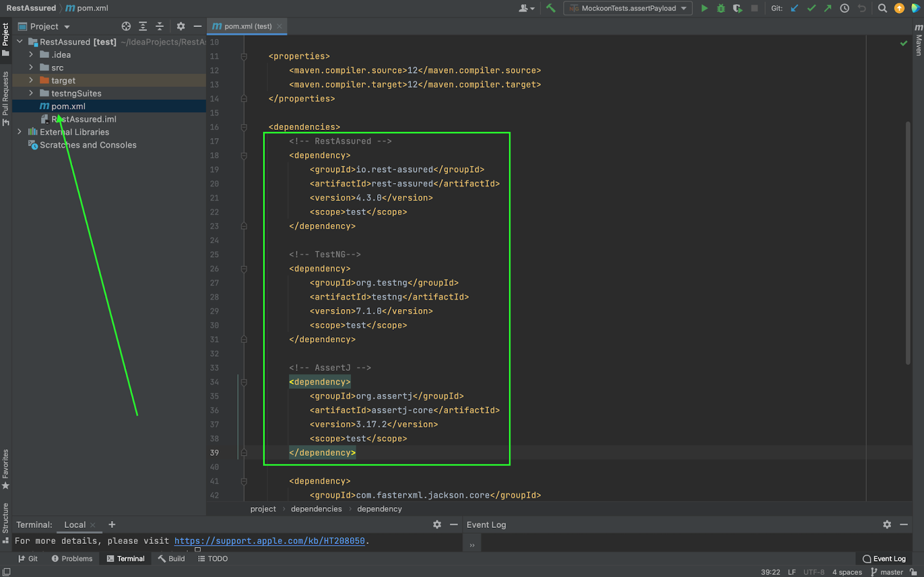Run the MockoonTests.assertPayload configuration

704,8
